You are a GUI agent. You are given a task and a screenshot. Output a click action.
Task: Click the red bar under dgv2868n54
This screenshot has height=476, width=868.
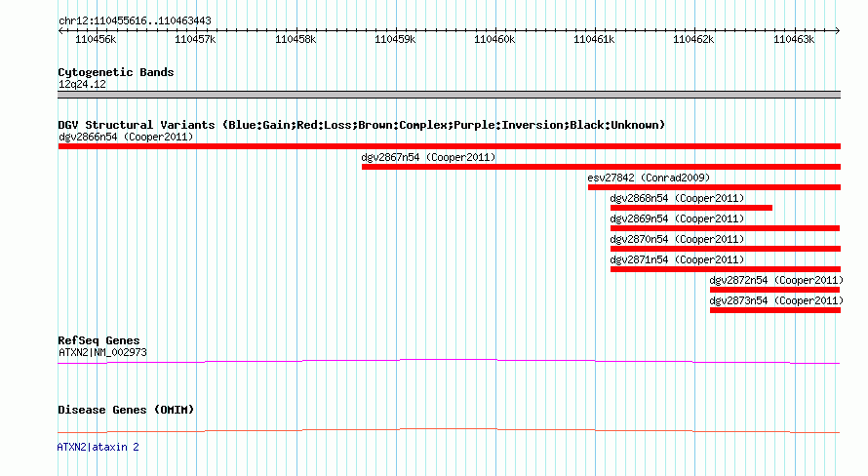click(x=691, y=208)
